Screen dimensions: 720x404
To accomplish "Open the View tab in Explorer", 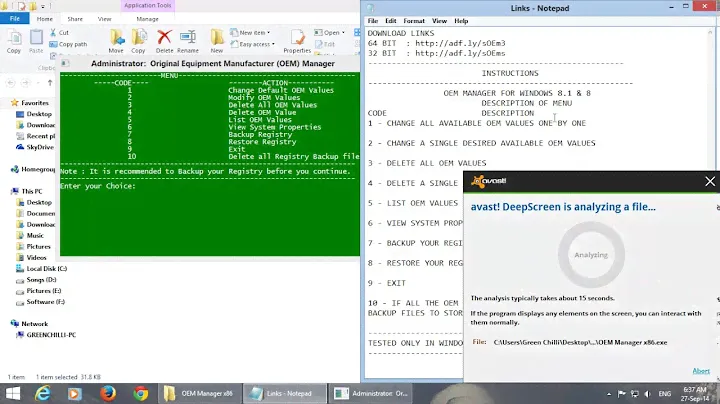I will (x=105, y=18).
